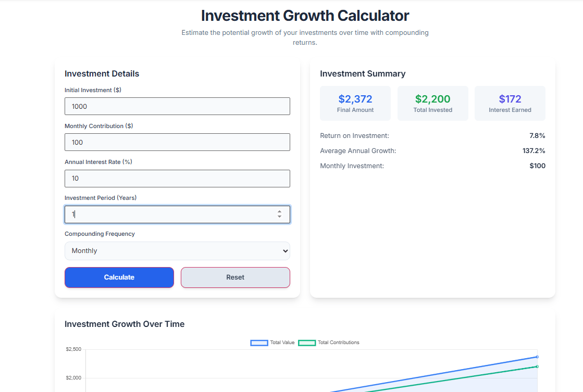583x392 pixels.
Task: Click the Investment Growth Over Time heading
Action: 124,324
